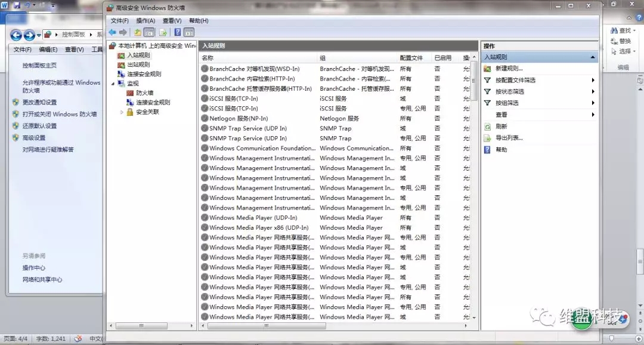Click the 网络和共享中心 link

tap(42, 279)
